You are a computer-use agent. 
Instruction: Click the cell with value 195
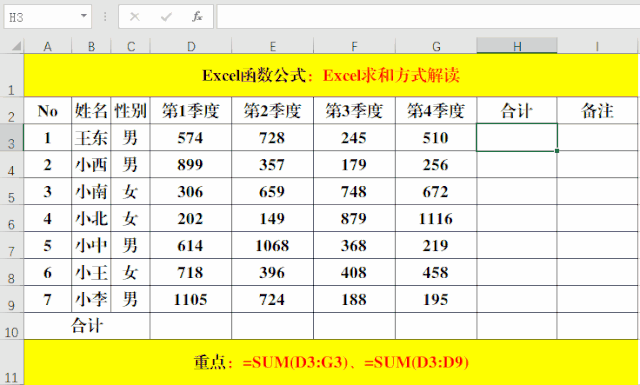(x=436, y=299)
